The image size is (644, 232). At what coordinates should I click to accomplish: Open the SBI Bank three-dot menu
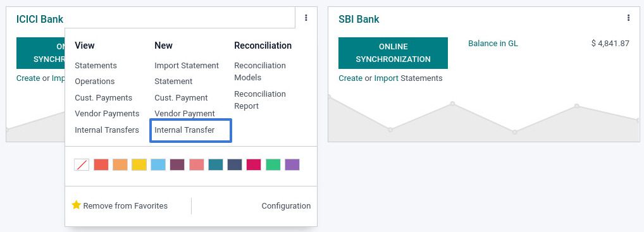point(628,18)
